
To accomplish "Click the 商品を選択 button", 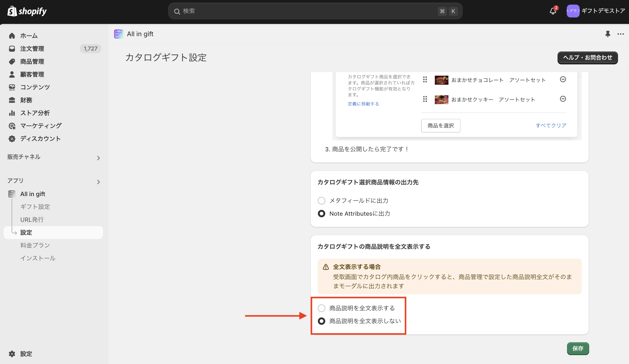I will click(x=440, y=126).
